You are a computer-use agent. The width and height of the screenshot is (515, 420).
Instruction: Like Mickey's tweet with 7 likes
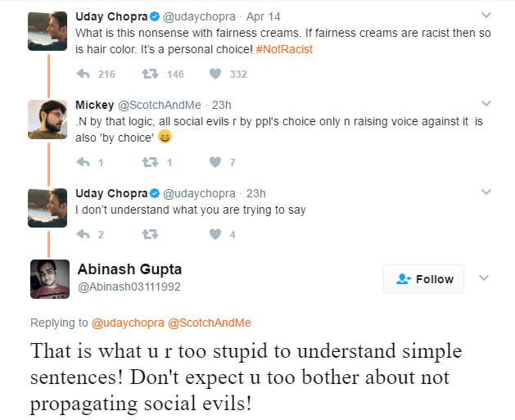[215, 162]
